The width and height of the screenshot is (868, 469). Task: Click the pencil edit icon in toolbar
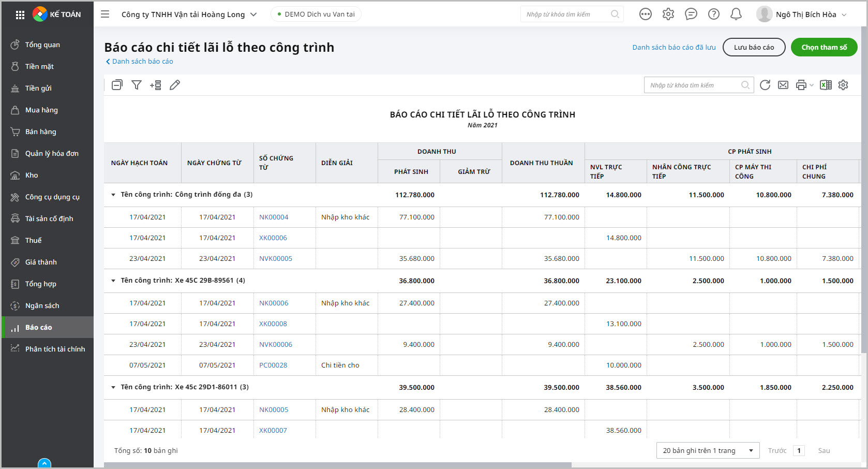pyautogui.click(x=175, y=85)
